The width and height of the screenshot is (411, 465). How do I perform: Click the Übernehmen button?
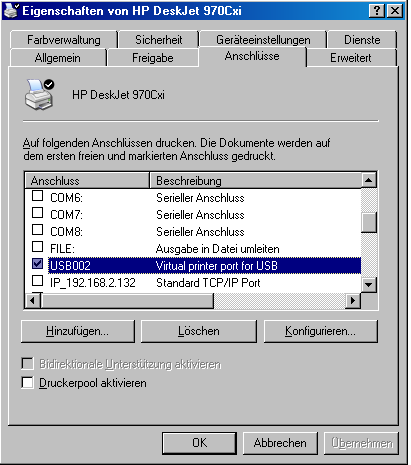tap(361, 443)
